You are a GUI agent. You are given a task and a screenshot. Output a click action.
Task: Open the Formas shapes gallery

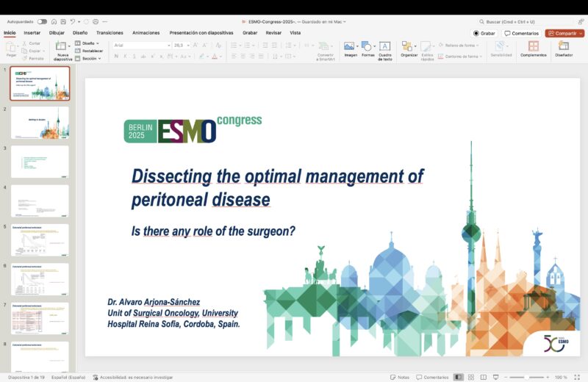[x=367, y=49]
